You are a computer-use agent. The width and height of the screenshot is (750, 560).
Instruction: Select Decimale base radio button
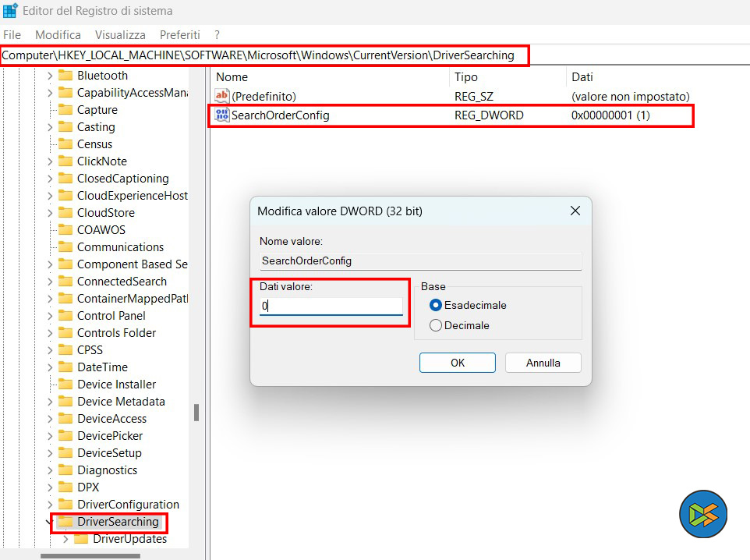435,325
